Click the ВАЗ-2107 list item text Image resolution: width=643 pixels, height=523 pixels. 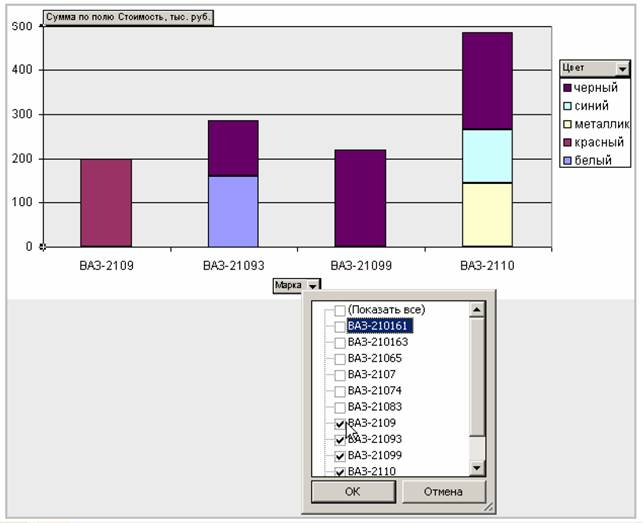click(x=372, y=375)
